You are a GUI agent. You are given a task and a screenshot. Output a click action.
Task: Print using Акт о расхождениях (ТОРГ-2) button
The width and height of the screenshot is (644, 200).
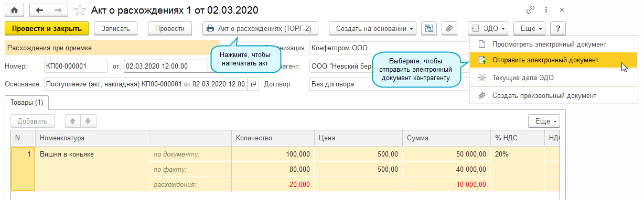tap(261, 28)
